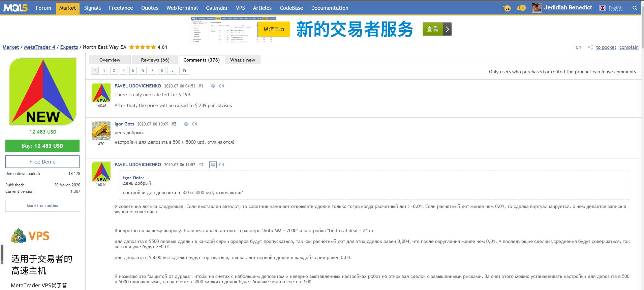This screenshot has height=290, width=644.
Task: Open the Market menu item
Action: (x=68, y=8)
